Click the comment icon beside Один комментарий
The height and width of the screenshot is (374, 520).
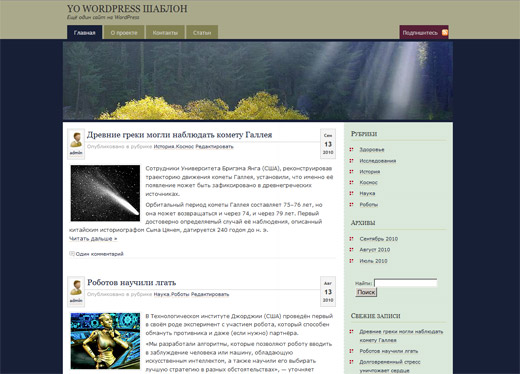click(x=72, y=253)
